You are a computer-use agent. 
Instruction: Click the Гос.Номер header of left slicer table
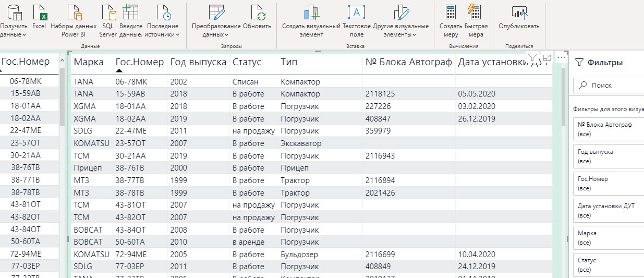coord(26,62)
